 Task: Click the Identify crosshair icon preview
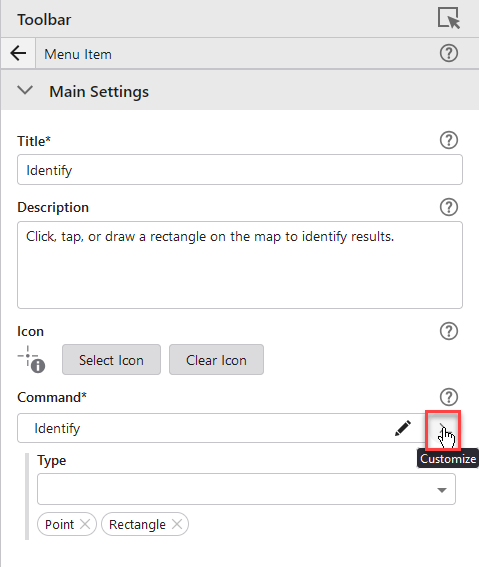point(31,359)
